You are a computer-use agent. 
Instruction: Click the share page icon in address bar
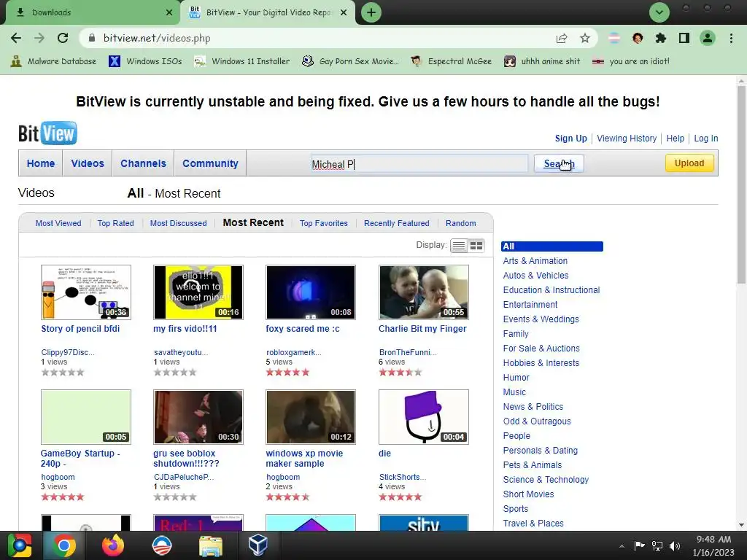pyautogui.click(x=562, y=38)
